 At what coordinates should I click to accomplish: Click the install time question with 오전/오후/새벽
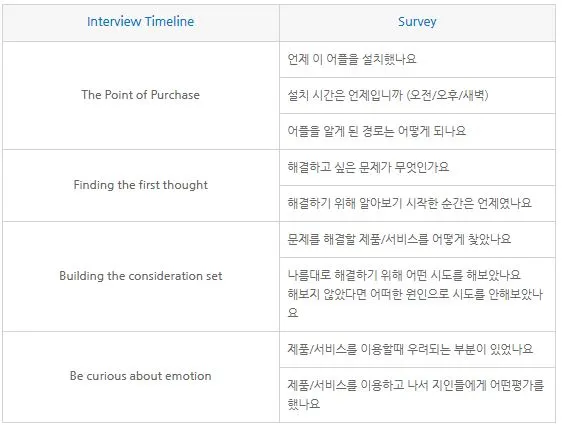(x=388, y=95)
